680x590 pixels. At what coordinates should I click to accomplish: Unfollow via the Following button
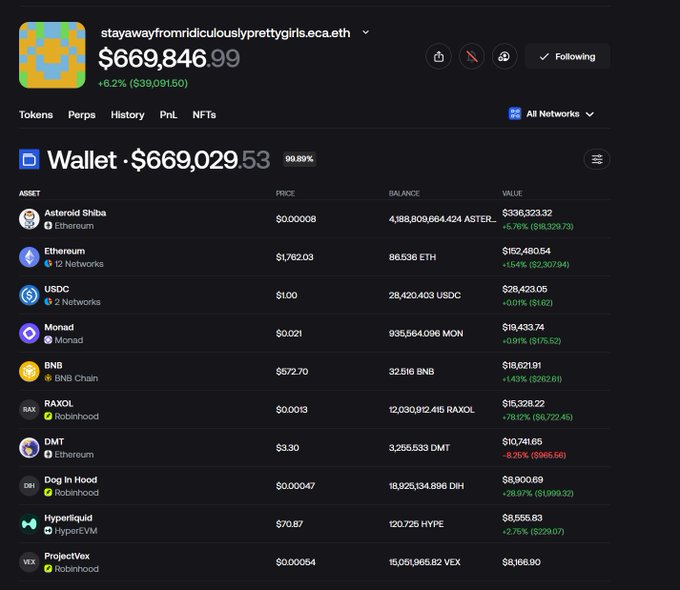(x=567, y=56)
